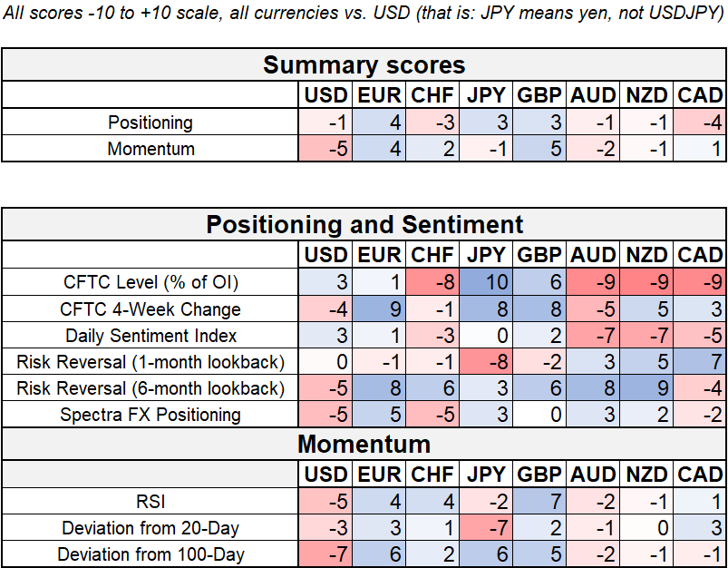Select the Positioning and Sentiment section header
Viewport: 728px width, 568px height.
coord(364,224)
